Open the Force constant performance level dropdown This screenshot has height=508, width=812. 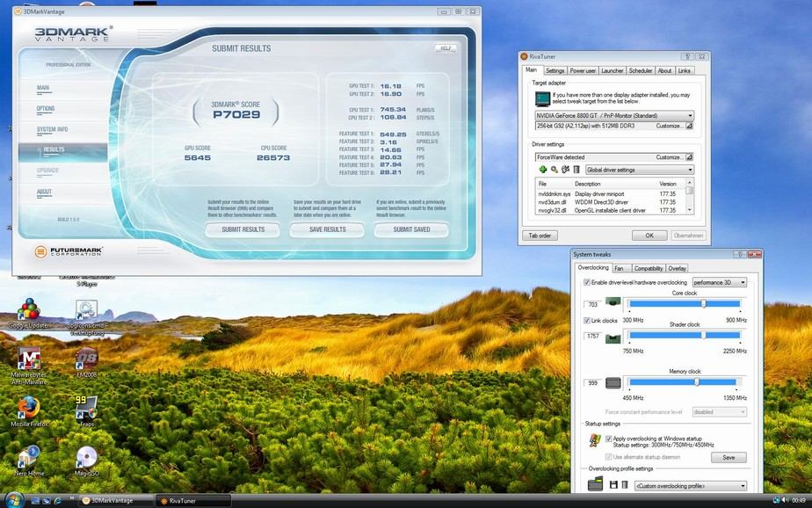pos(720,411)
